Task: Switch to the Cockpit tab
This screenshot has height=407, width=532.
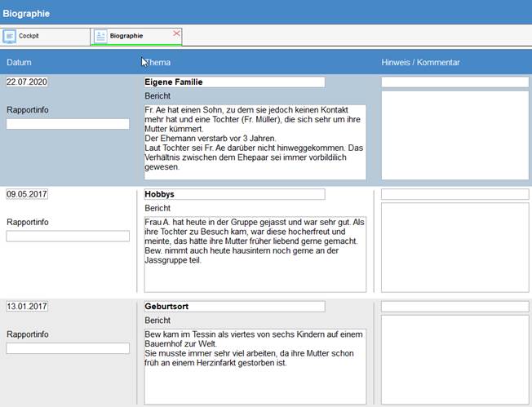Action: point(29,37)
